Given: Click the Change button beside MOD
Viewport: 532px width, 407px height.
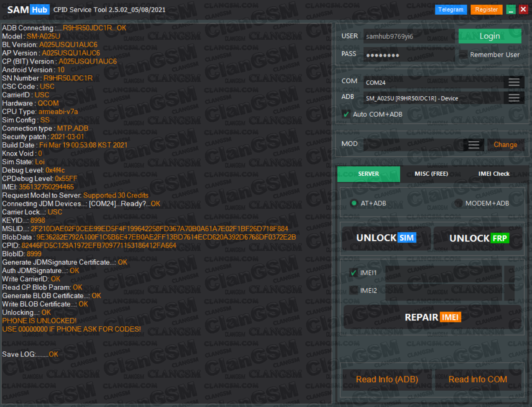Looking at the screenshot, I should click(x=505, y=145).
